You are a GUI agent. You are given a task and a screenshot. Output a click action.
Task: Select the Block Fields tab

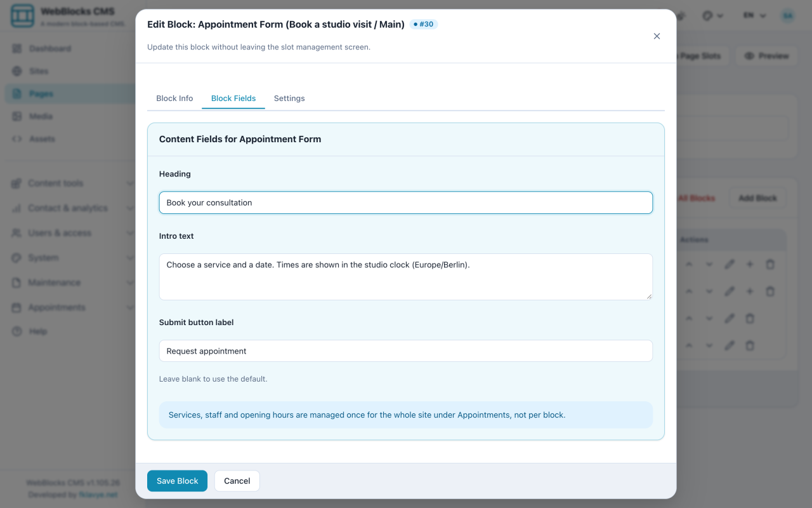233,98
